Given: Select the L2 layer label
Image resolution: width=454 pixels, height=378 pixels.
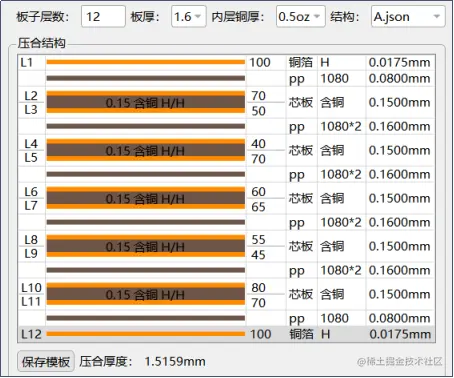Looking at the screenshot, I should [31, 96].
